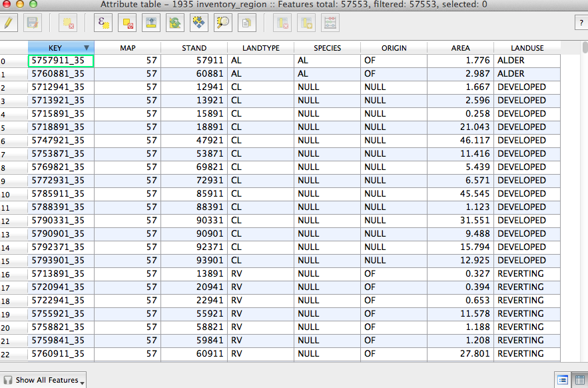Open Select Features Using an Expression
This screenshot has width=588, height=388.
(104, 23)
